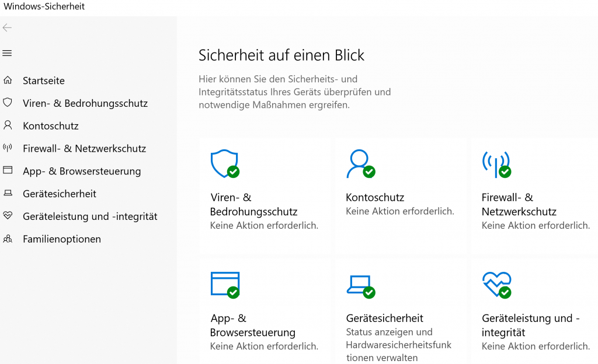This screenshot has width=598, height=364.
Task: Expand the hamburger navigation menu
Action: click(8, 53)
